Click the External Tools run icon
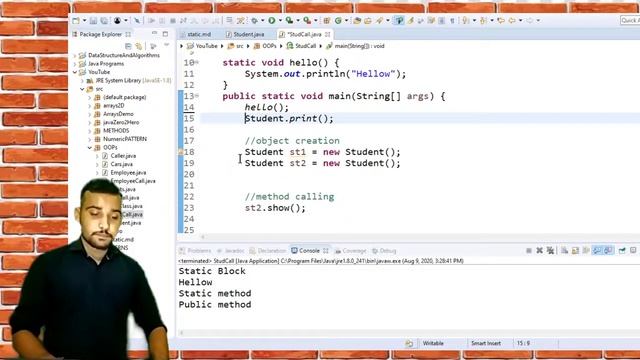 307,20
